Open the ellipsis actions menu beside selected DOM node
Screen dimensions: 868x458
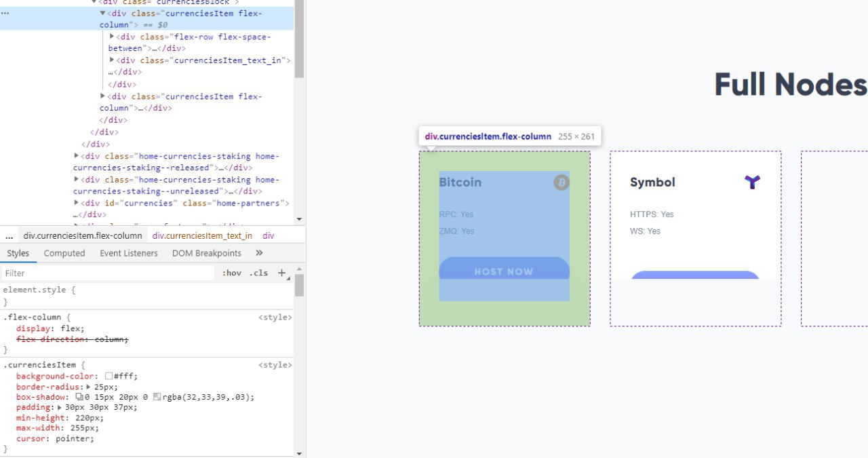[5, 13]
